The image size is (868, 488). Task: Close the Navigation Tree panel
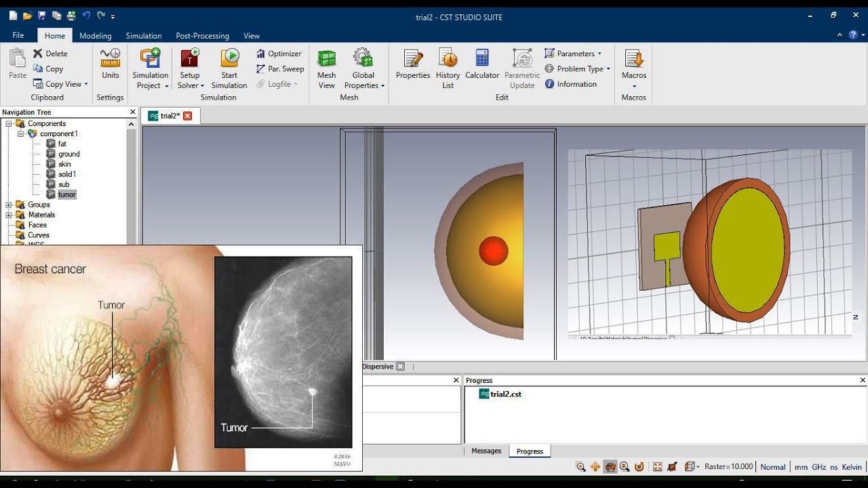[x=133, y=112]
